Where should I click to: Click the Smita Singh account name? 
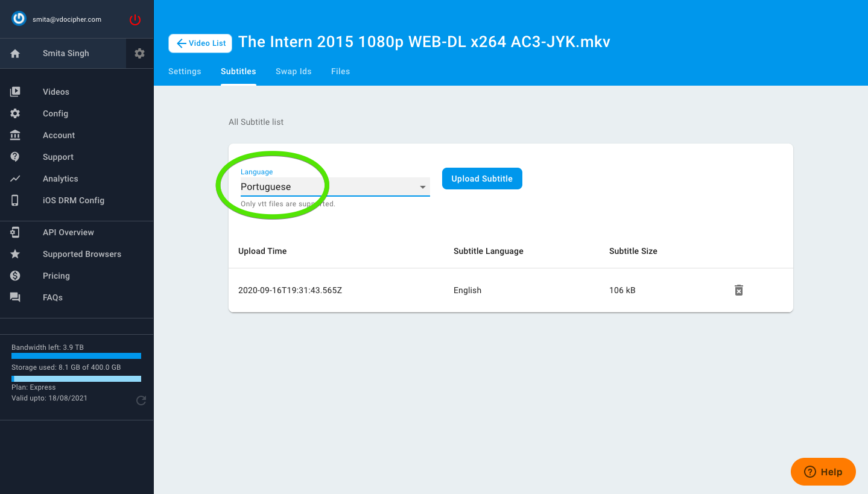tap(66, 53)
